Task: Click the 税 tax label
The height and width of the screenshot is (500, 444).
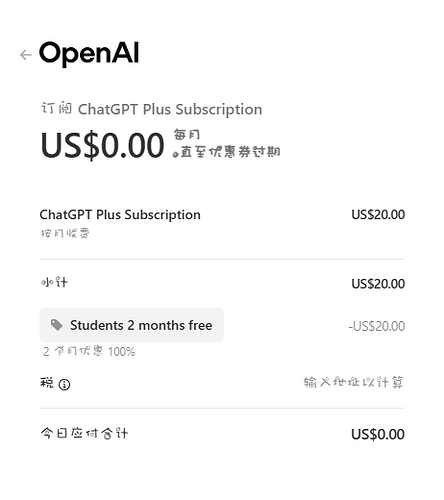Action: 47,383
